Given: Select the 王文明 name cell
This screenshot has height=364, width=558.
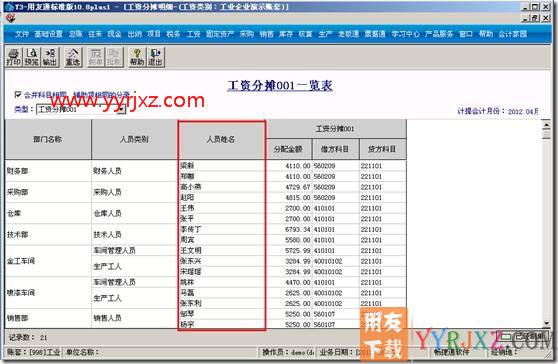Looking at the screenshot, I should 221,250.
